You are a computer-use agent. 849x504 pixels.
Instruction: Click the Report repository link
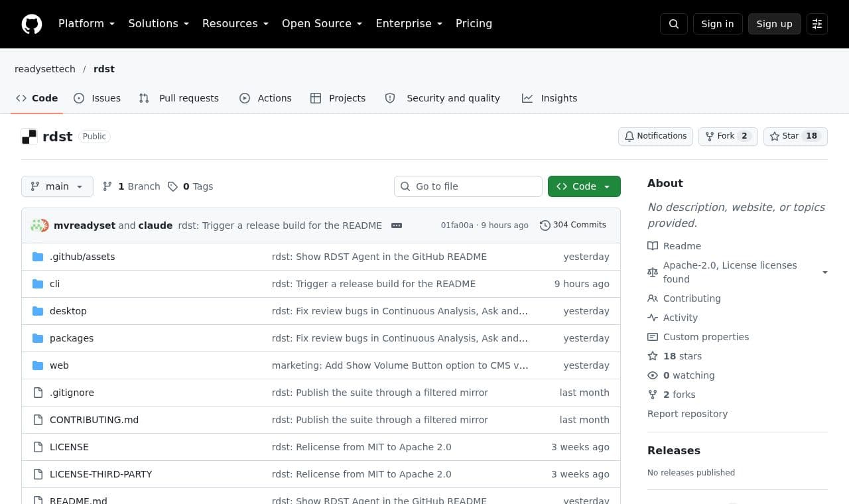click(x=687, y=414)
